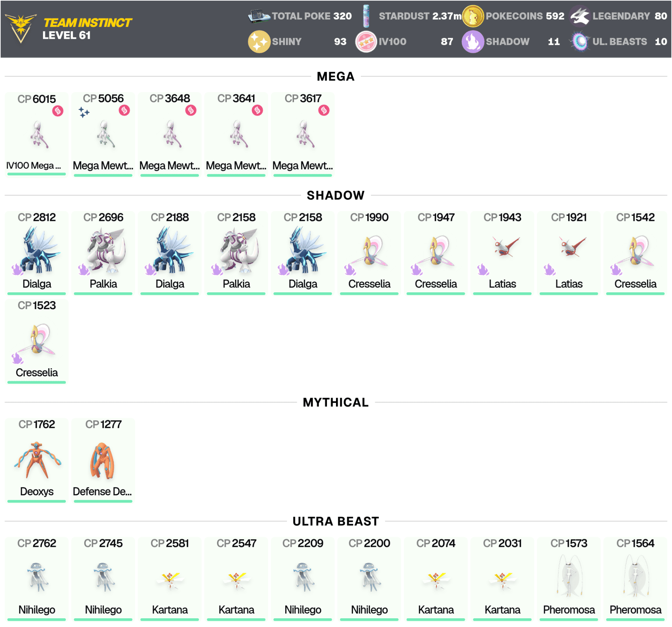Click the purple Shadow flame icon
The image size is (672, 627).
click(473, 42)
